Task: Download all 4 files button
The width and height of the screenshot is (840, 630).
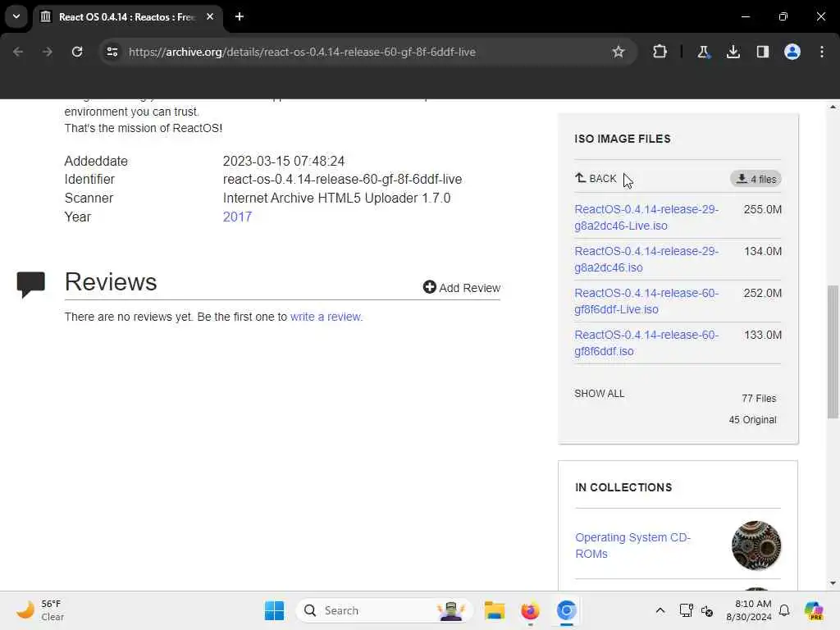Action: pyautogui.click(x=756, y=179)
